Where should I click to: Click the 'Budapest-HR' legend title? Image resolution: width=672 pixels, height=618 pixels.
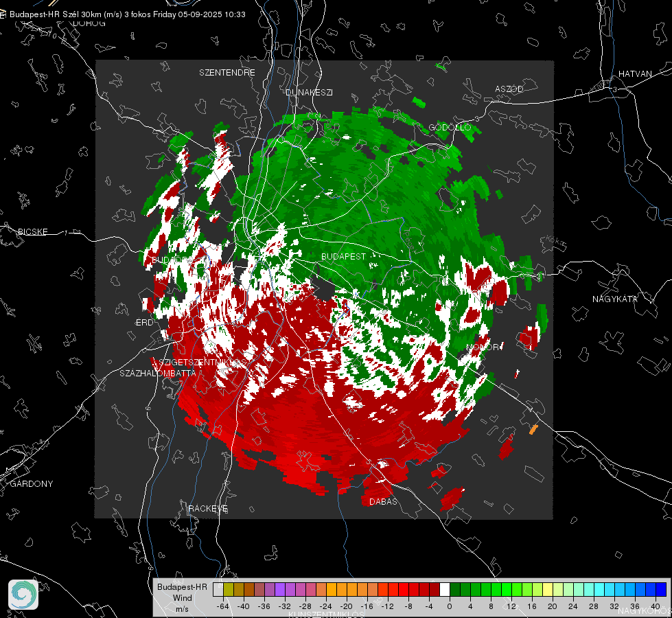(182, 587)
